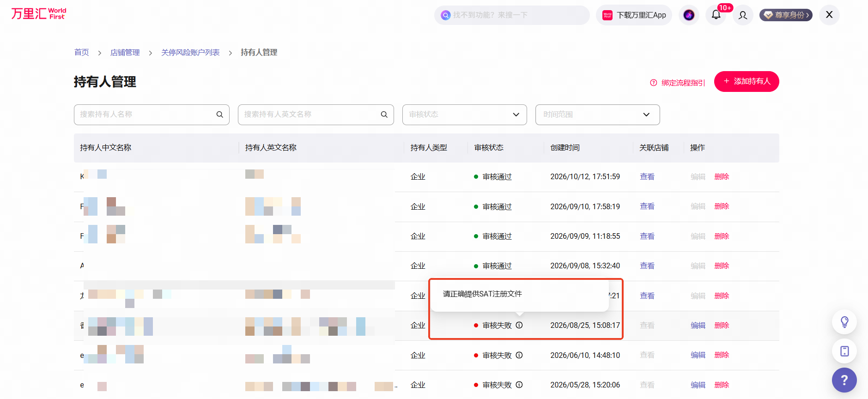Click 编辑 for the 2026/08/25 row
868x399 pixels.
tap(698, 326)
